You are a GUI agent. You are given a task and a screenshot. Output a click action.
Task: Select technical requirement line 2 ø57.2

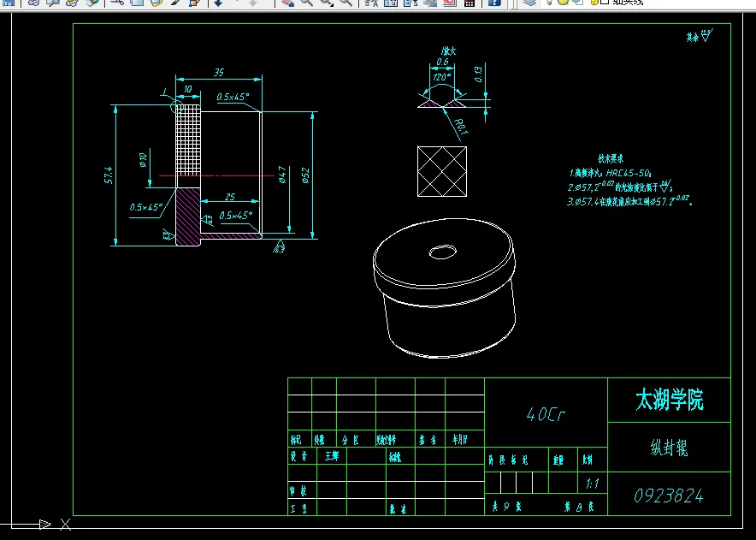coord(620,187)
